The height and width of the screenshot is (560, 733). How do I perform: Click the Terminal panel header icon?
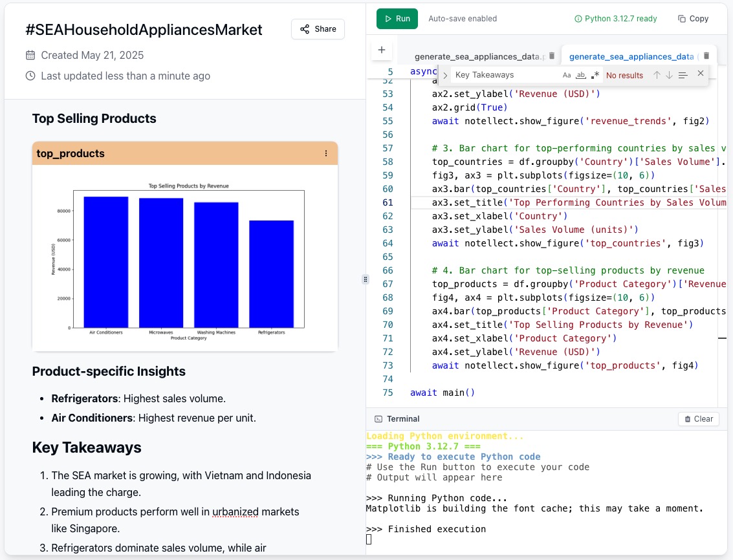[378, 419]
